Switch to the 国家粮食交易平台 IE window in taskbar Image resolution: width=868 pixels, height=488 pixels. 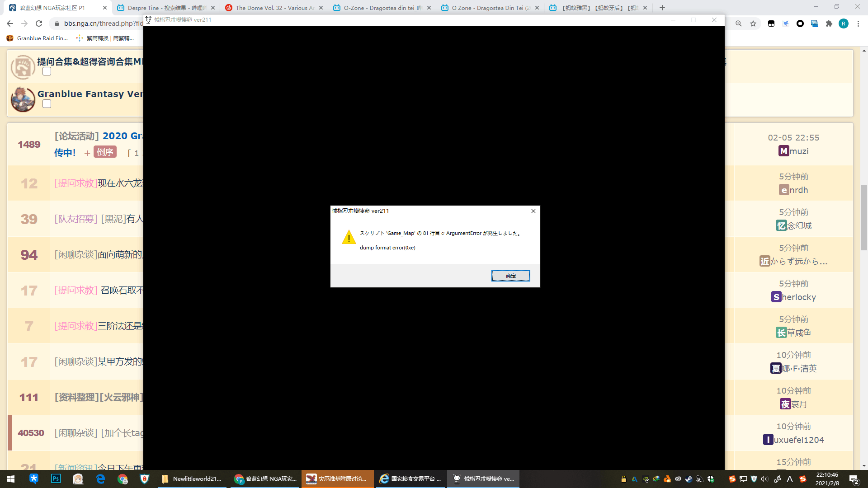[x=410, y=479]
